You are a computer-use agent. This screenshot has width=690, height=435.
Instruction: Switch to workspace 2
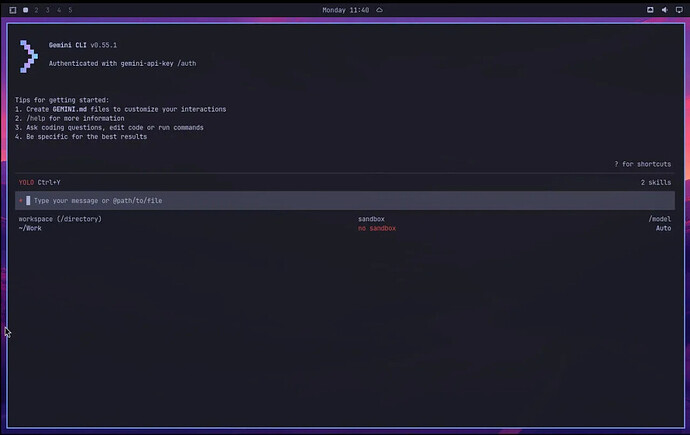pyautogui.click(x=37, y=10)
